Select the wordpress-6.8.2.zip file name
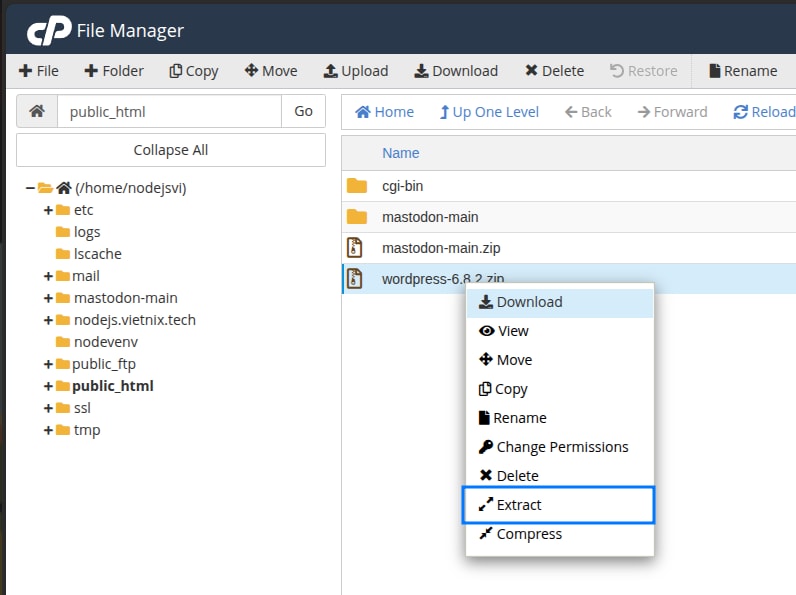The height and width of the screenshot is (595, 796). pos(443,279)
